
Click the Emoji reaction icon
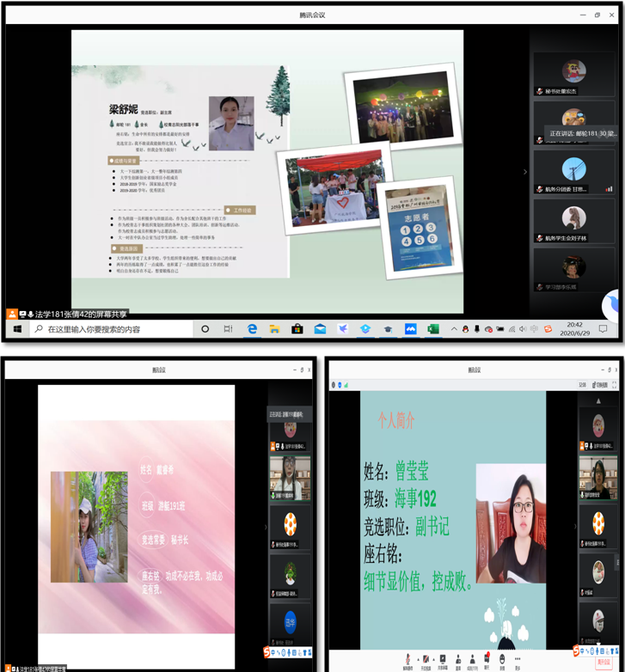pyautogui.click(x=502, y=658)
